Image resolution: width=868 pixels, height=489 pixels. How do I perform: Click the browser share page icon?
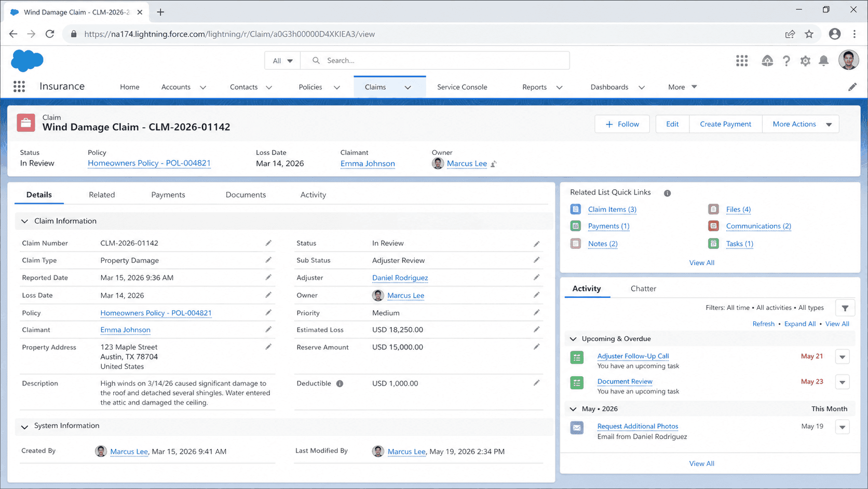pyautogui.click(x=790, y=34)
